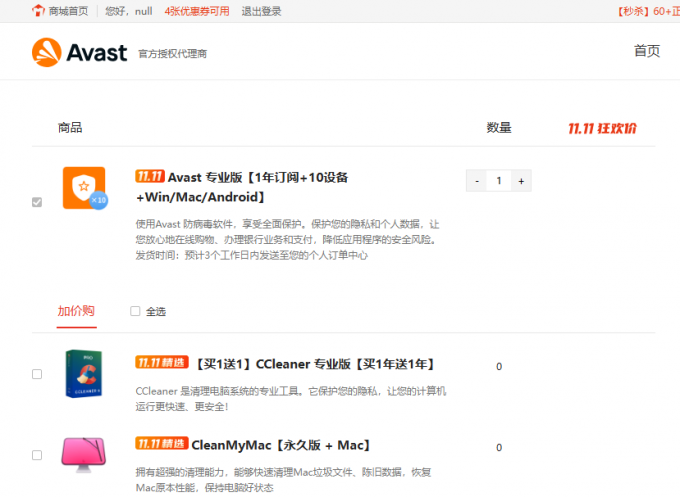The width and height of the screenshot is (680, 497).
Task: Click the 数量 column header
Action: 499,128
